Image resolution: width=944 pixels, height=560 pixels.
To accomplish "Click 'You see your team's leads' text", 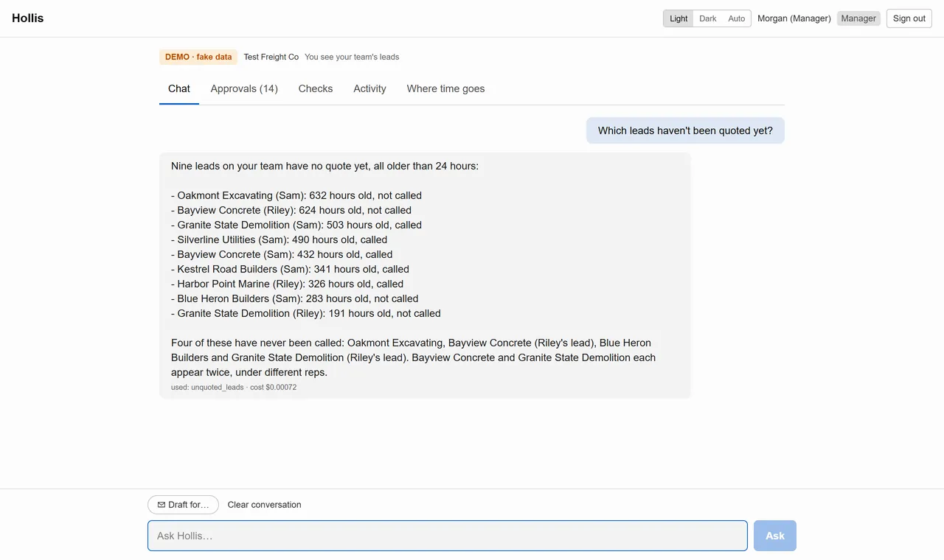I will pyautogui.click(x=352, y=57).
